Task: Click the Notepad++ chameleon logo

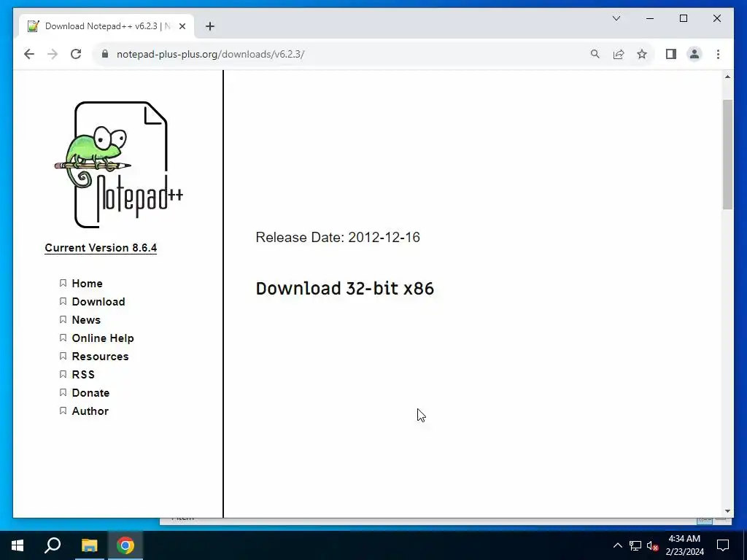Action: point(119,165)
